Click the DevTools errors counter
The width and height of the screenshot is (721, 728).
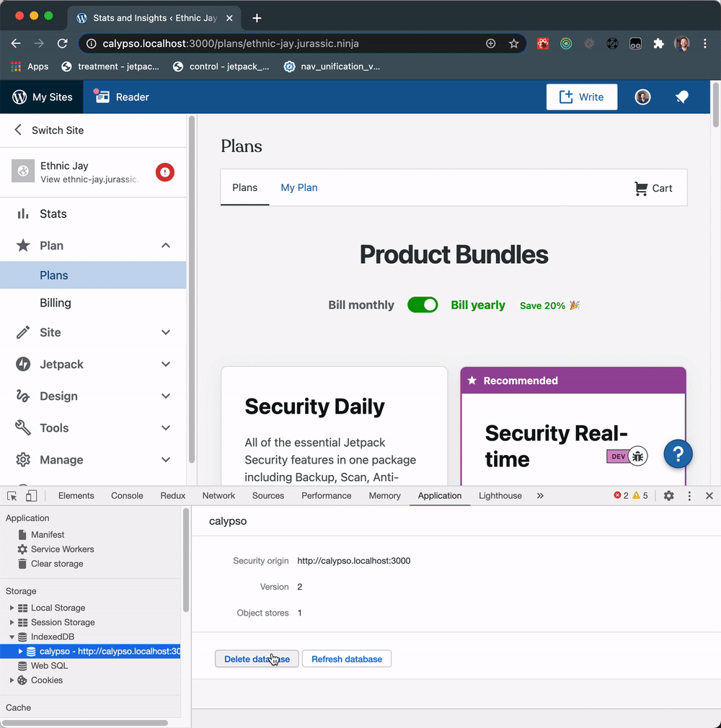621,495
